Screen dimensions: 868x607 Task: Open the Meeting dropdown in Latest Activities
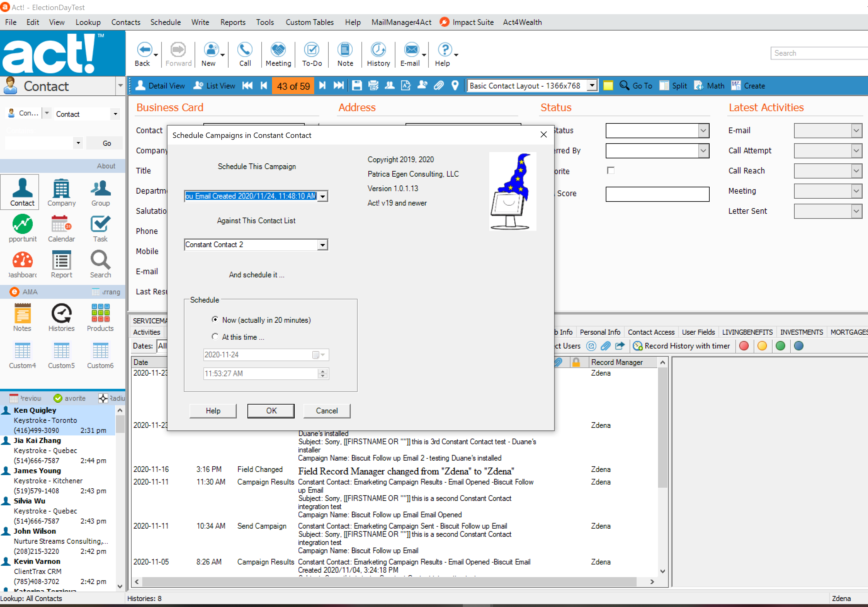(x=856, y=191)
